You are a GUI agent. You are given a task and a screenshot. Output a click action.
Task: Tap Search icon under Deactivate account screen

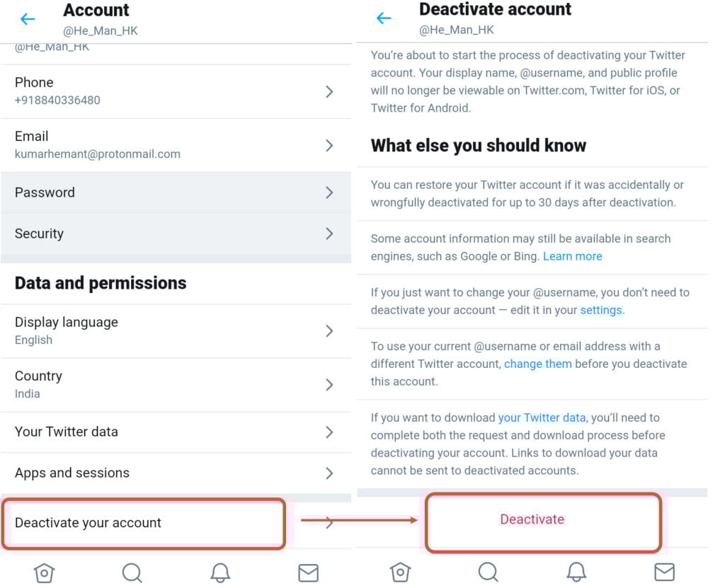(x=489, y=572)
